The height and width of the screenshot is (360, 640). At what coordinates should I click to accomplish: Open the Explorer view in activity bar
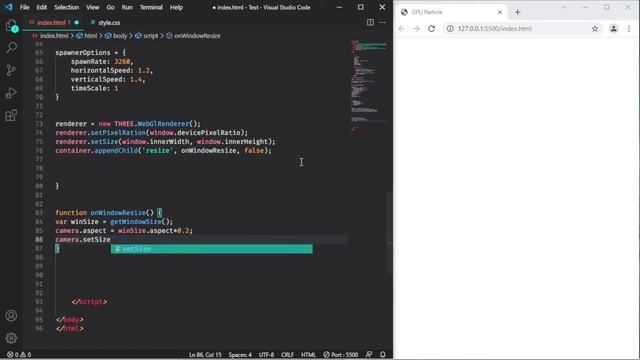click(11, 26)
